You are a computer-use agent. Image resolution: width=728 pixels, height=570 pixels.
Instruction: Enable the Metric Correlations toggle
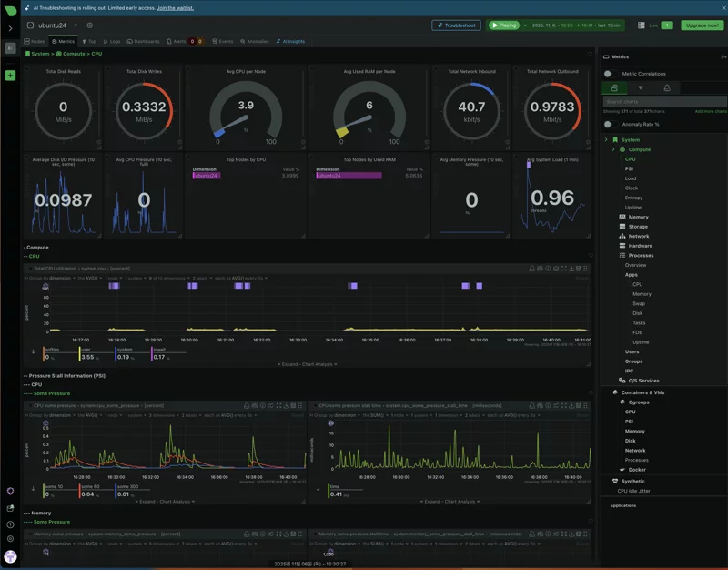coord(611,74)
